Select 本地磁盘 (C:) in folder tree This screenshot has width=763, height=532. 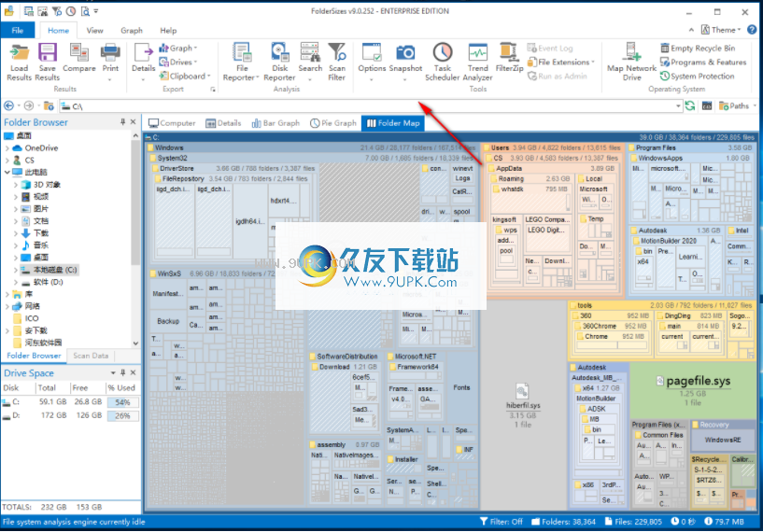tap(55, 270)
